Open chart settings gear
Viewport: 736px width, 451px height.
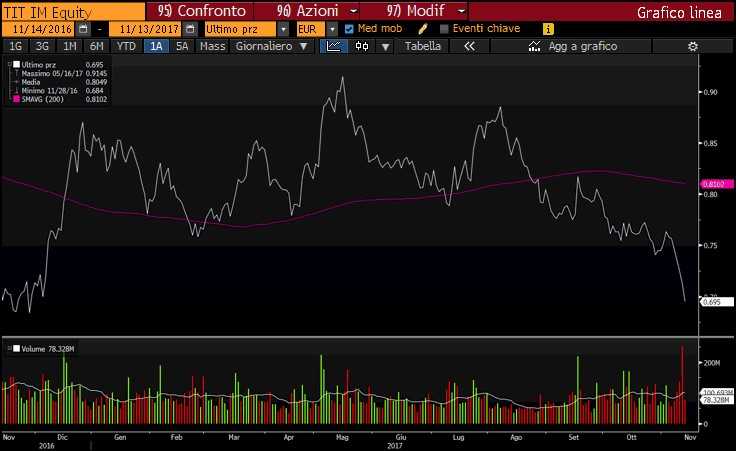pos(693,46)
